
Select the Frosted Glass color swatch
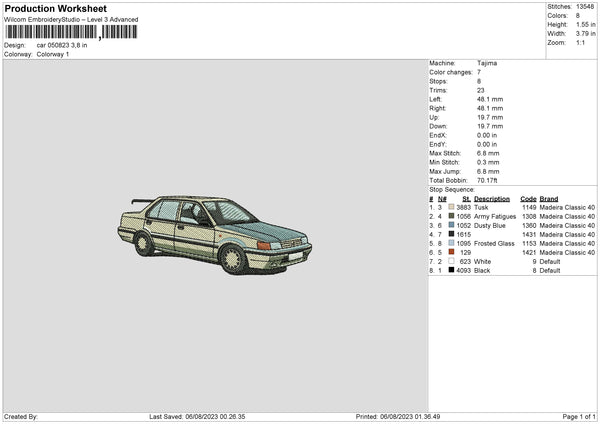tap(452, 243)
